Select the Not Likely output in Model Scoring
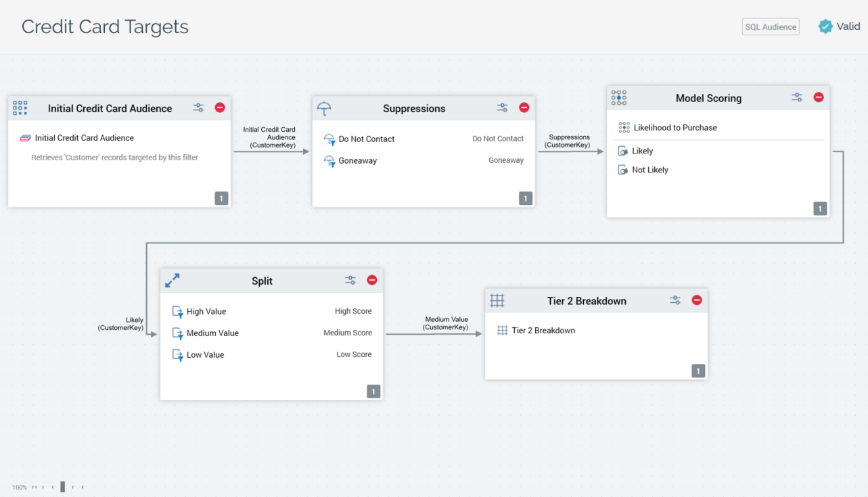The width and height of the screenshot is (868, 497). tap(649, 170)
